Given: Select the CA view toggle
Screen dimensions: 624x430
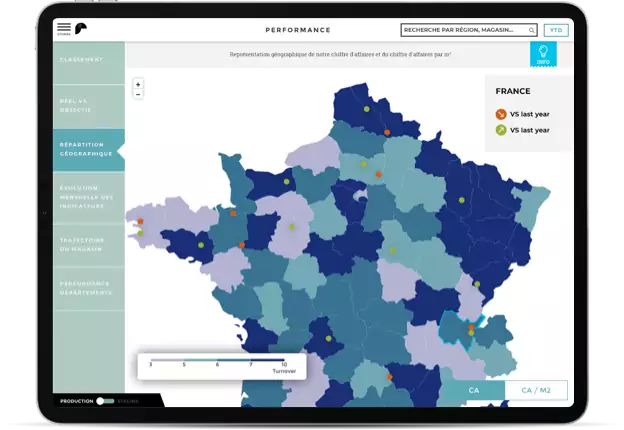Looking at the screenshot, I should tap(472, 390).
